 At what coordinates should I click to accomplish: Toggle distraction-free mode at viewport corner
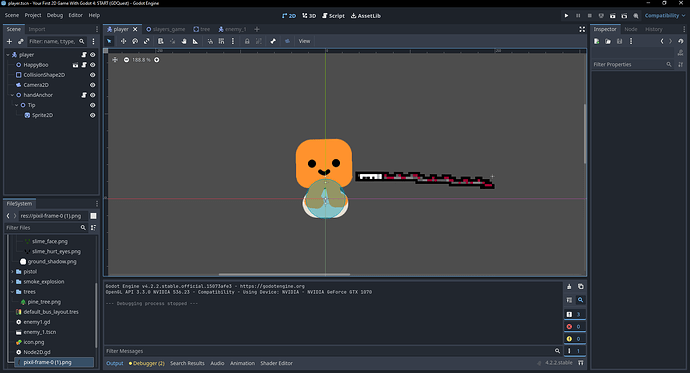[582, 29]
